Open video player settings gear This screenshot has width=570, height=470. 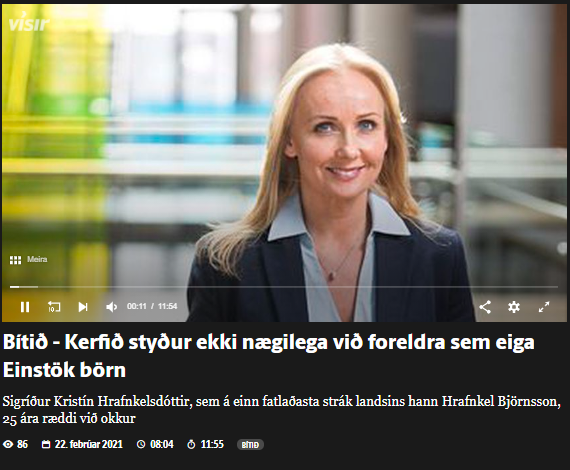pyautogui.click(x=514, y=307)
